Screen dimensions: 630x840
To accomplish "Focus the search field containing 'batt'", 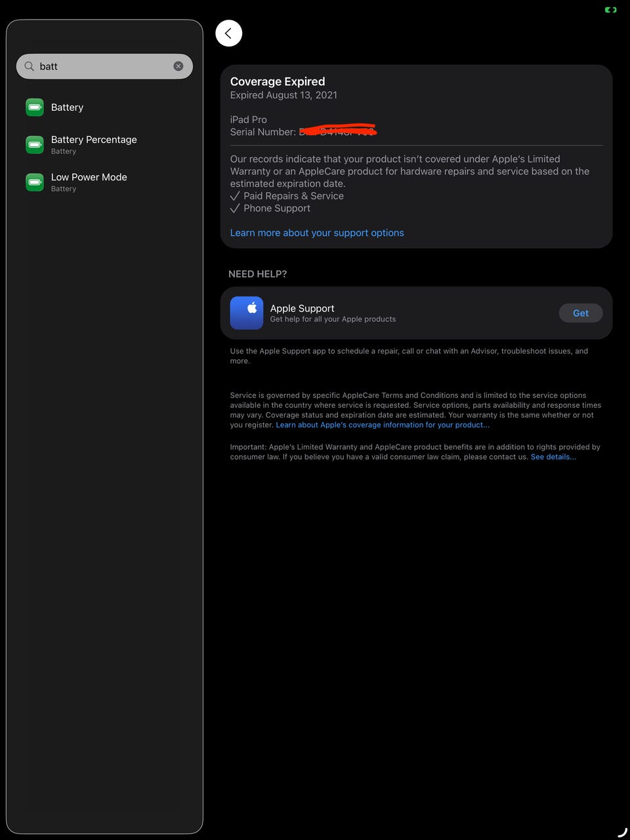I will 104,66.
